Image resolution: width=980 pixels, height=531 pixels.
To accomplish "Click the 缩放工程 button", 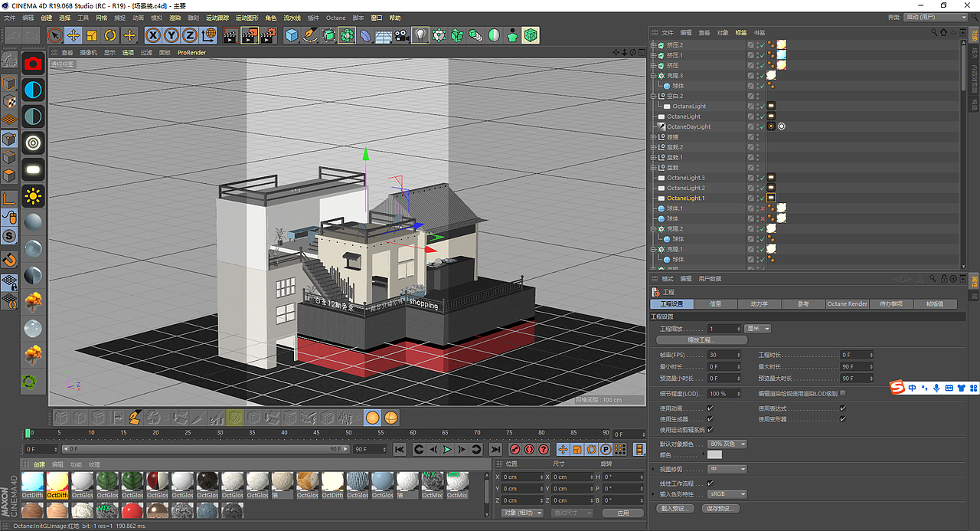I will point(701,339).
